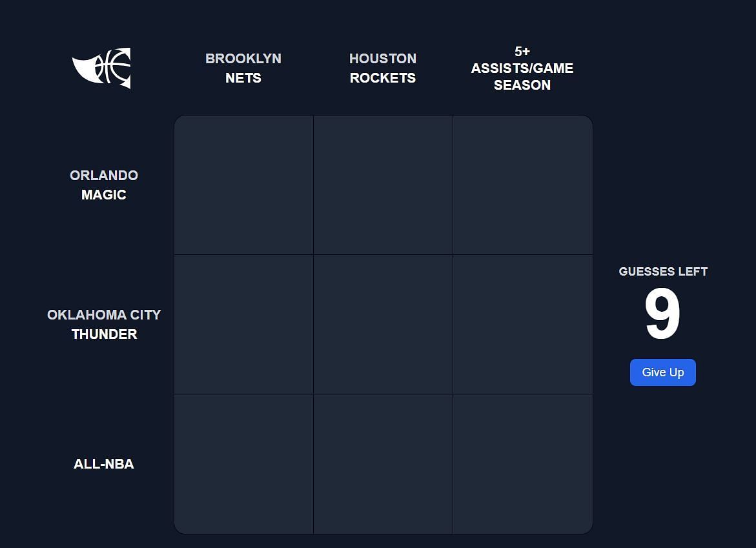The image size is (756, 548).
Task: Select Orlando Magic 5+ assists/game cell
Action: [x=523, y=185]
